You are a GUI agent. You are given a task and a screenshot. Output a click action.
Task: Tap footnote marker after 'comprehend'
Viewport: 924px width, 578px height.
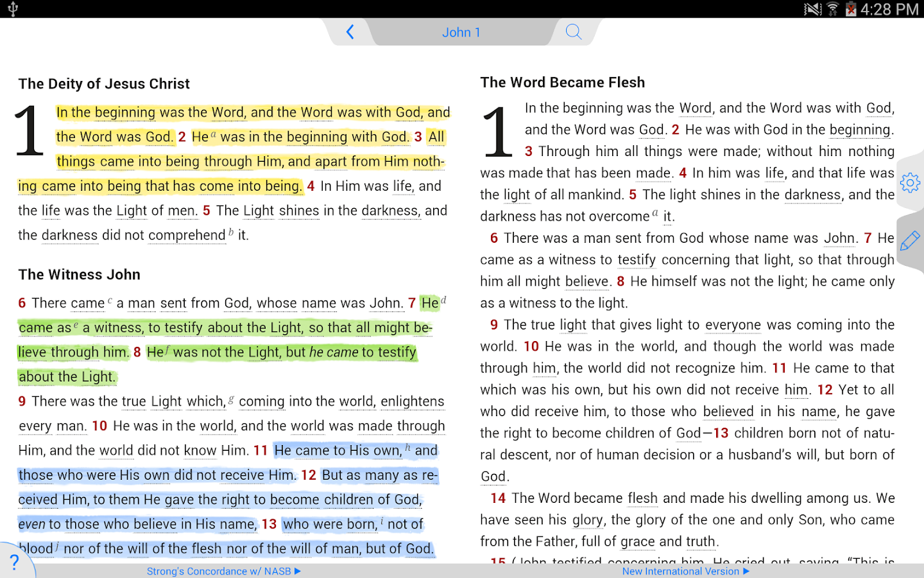[x=231, y=232]
